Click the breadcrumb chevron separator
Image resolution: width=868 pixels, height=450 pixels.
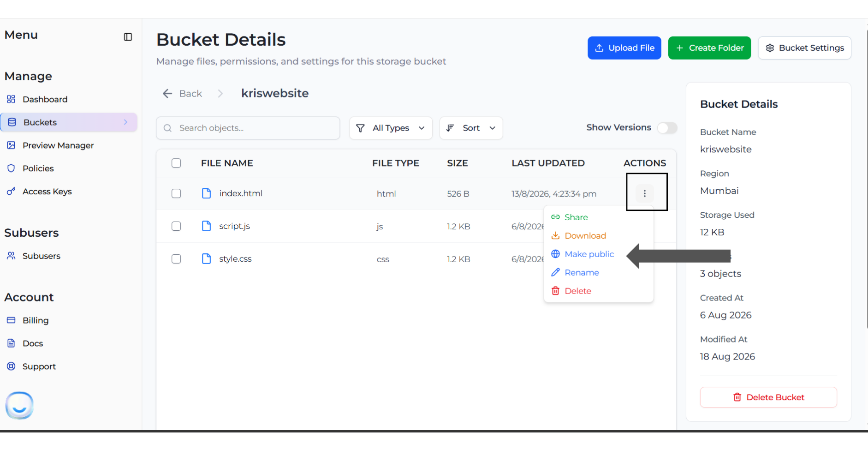click(x=220, y=94)
